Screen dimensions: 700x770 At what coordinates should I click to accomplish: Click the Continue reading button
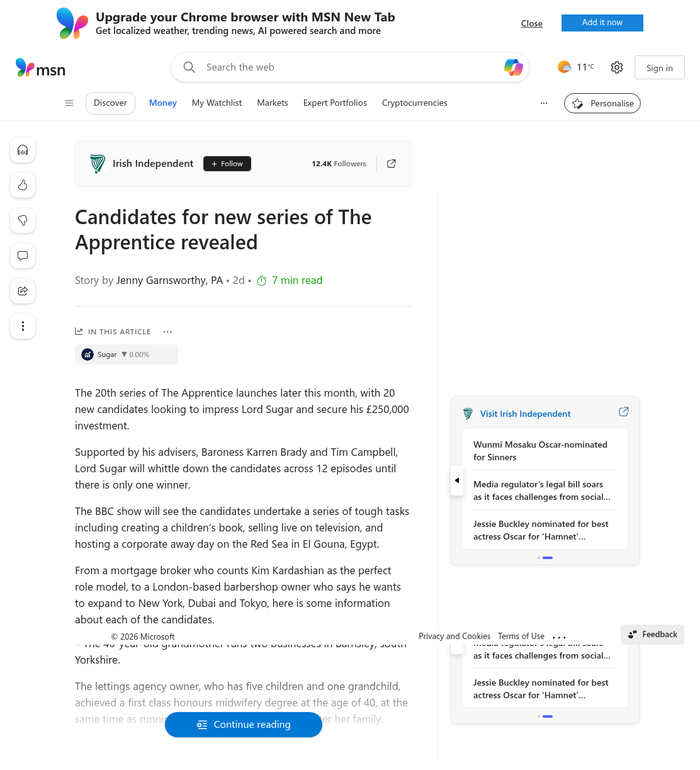click(244, 725)
